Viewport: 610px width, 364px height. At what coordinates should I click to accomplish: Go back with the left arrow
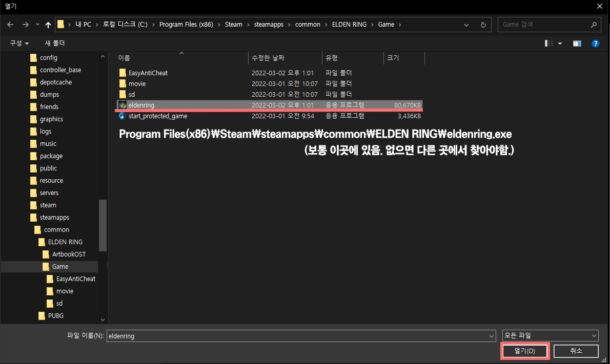[10, 25]
